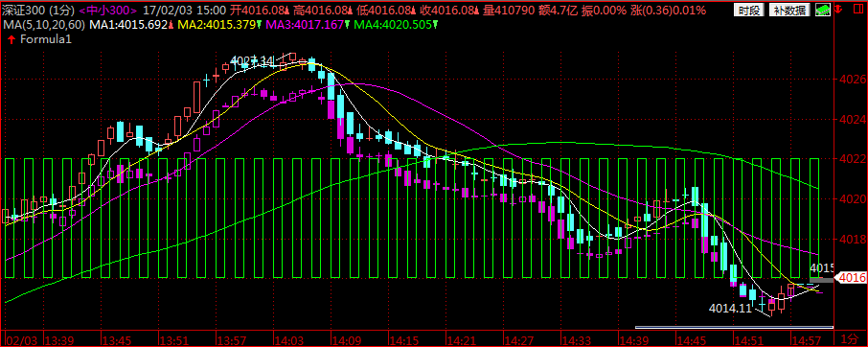Open MA(5,10,20,60) parameter label
Viewport: 868px width, 347px height.
tap(44, 24)
